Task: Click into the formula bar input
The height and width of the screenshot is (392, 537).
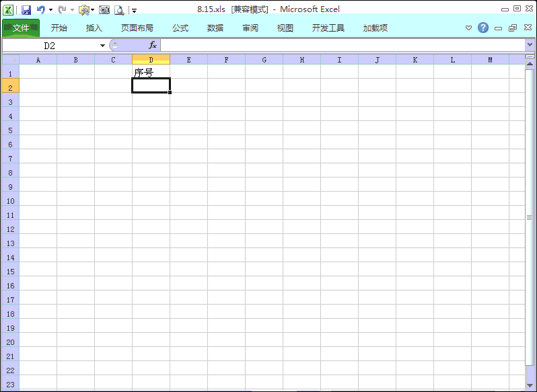Action: (x=343, y=45)
